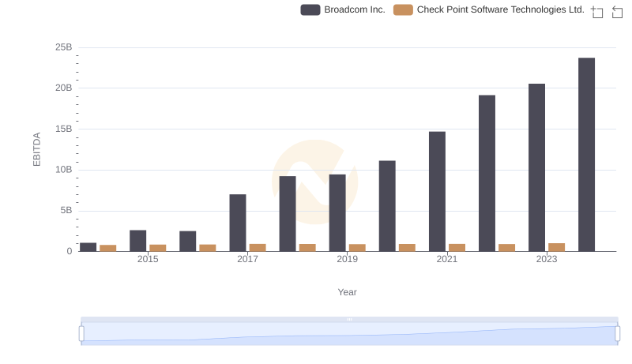Click the Broadcom dark legend swatch

point(310,9)
